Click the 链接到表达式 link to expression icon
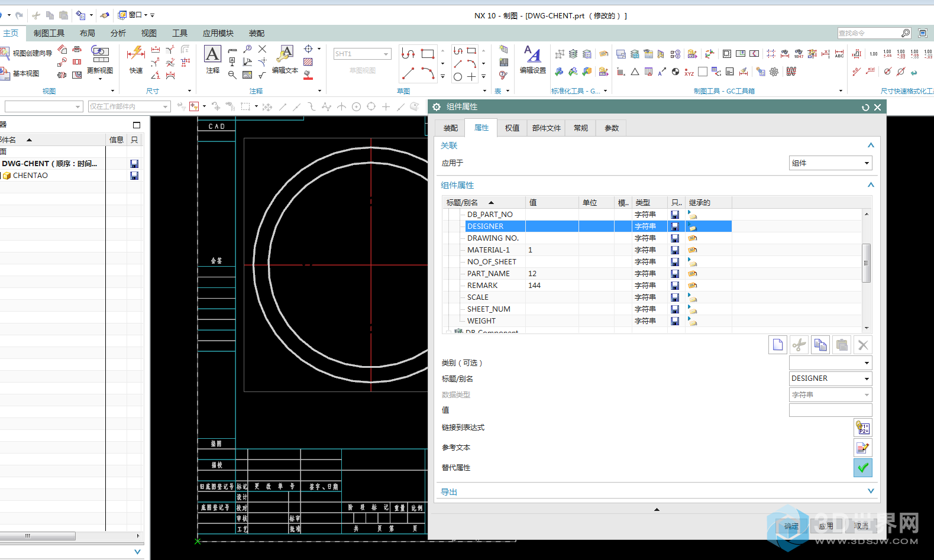The height and width of the screenshot is (560, 934). [863, 428]
